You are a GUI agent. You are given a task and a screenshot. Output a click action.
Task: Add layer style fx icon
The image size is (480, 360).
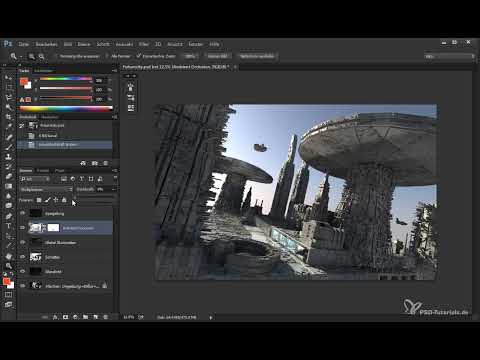coord(55,317)
